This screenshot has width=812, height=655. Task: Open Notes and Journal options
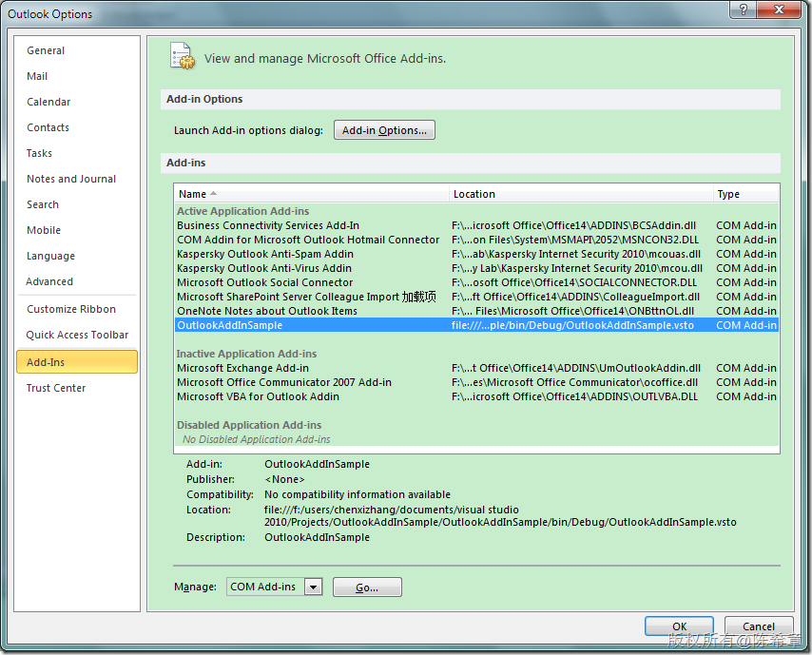point(77,179)
